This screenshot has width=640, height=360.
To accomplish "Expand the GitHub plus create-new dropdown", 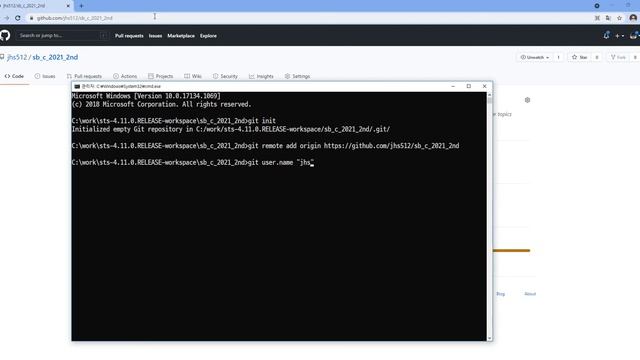I will tap(619, 36).
